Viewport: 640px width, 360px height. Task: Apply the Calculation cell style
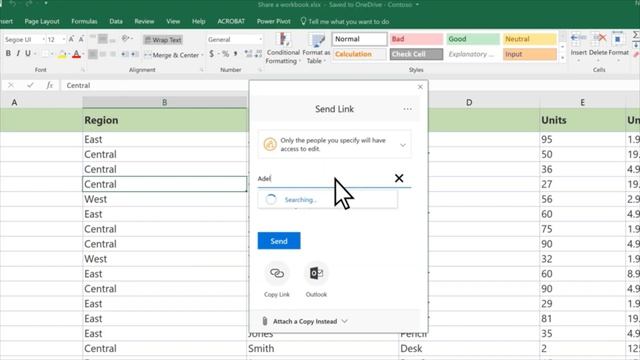point(359,54)
